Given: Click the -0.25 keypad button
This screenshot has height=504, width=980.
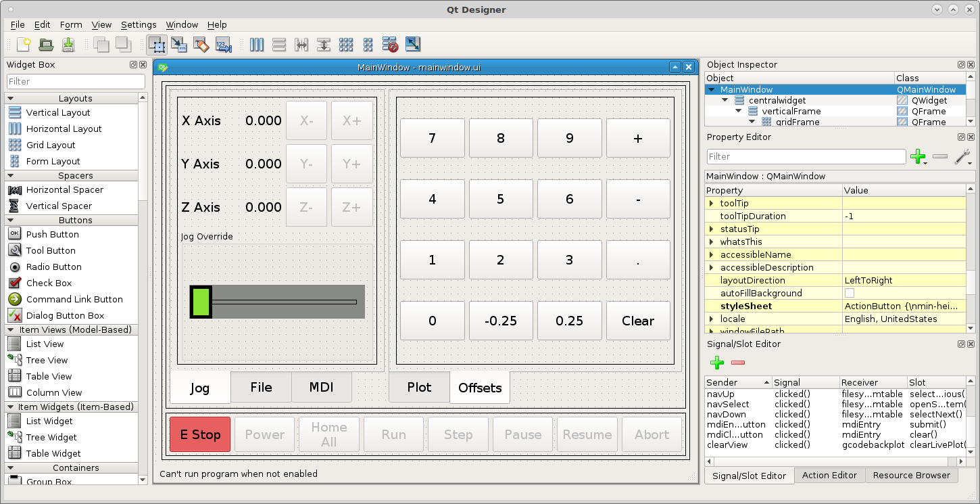Looking at the screenshot, I should [x=501, y=321].
